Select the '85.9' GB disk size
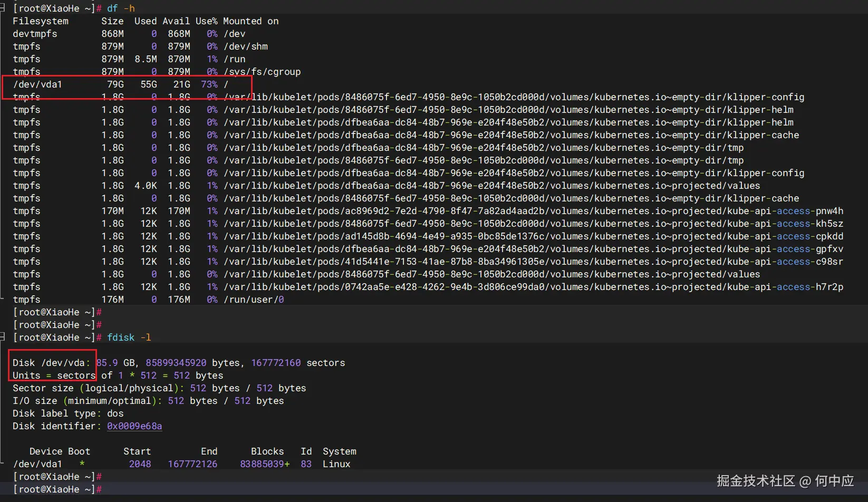The width and height of the screenshot is (868, 502). tap(107, 363)
